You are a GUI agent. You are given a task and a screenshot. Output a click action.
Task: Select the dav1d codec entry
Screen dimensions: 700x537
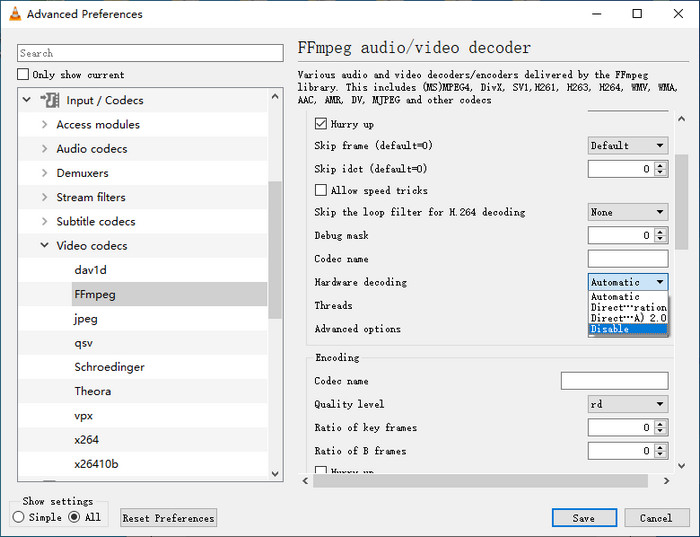(91, 270)
